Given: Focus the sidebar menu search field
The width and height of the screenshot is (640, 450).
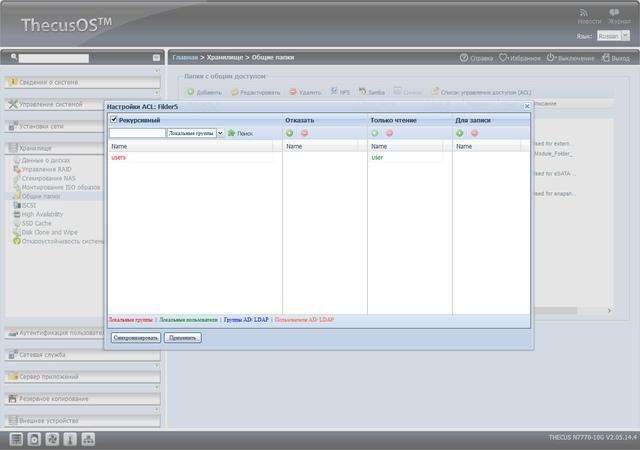Looking at the screenshot, I should [x=53, y=58].
